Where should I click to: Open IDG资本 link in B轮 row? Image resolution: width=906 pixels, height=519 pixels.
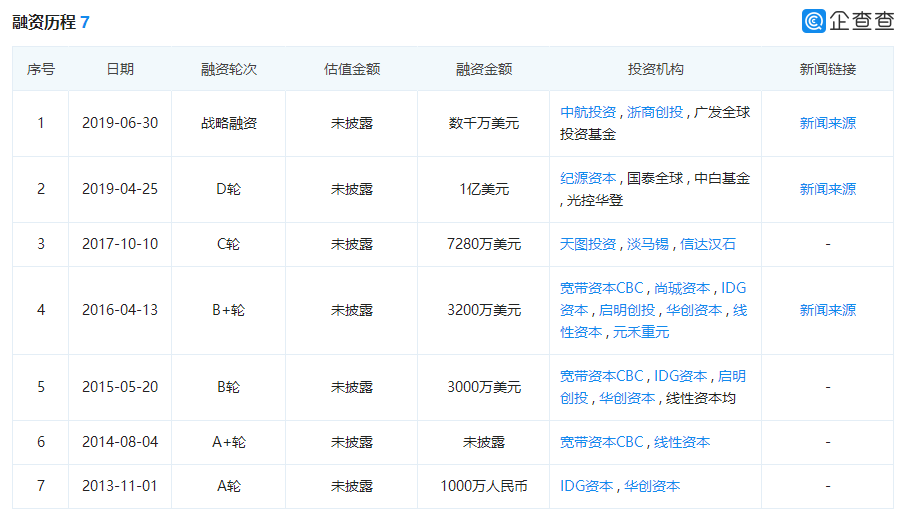pyautogui.click(x=681, y=376)
